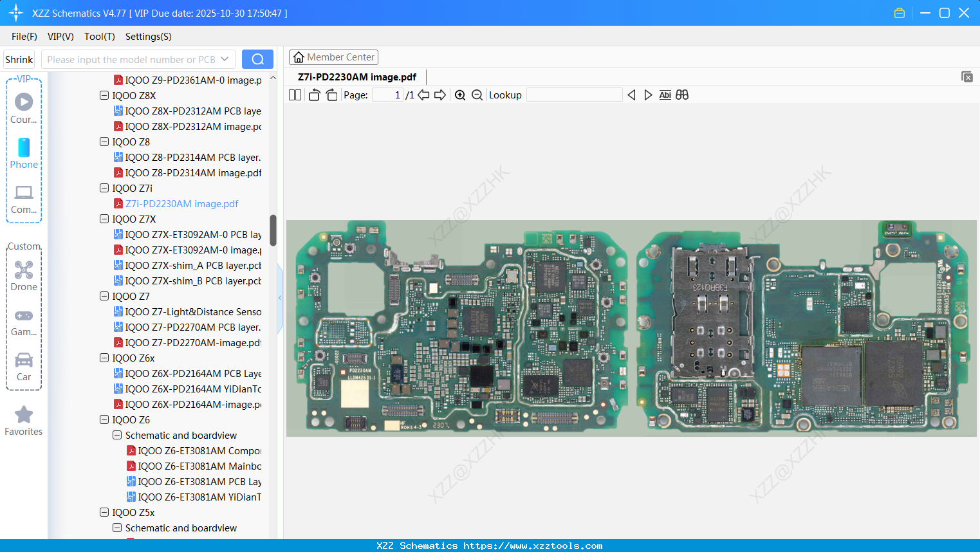This screenshot has height=552, width=980.
Task: Find next lookup result
Action: (x=648, y=95)
